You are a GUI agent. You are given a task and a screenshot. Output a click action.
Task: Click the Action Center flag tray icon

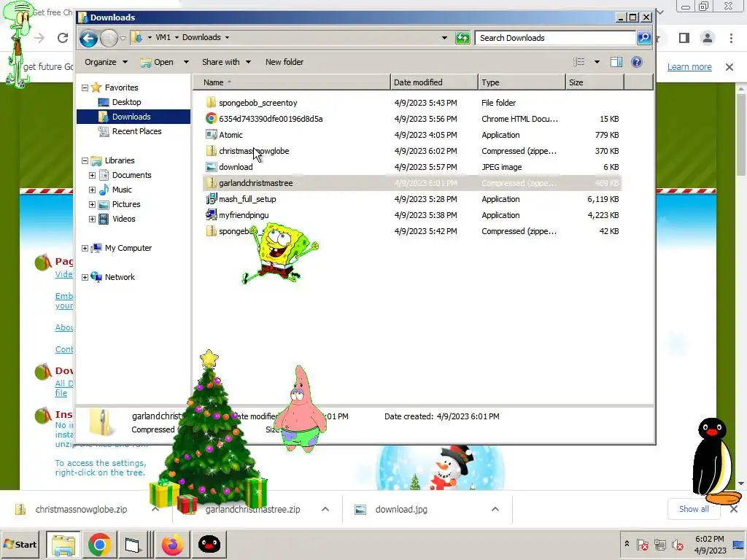642,544
